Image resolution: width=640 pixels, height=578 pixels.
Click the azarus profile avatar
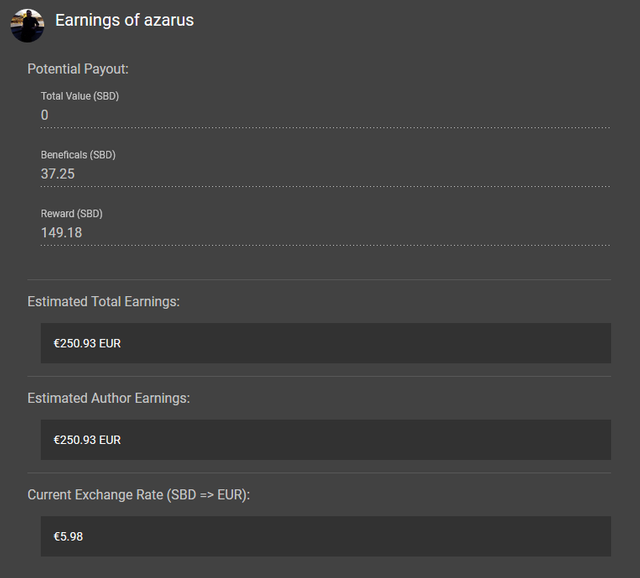(x=27, y=25)
